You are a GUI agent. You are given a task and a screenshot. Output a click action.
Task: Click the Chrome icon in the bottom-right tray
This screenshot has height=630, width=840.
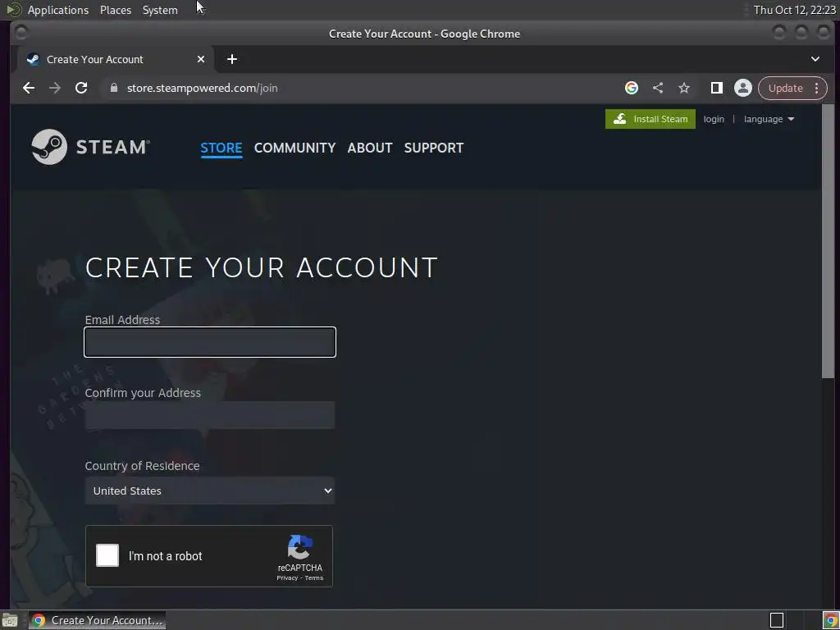[x=830, y=620]
